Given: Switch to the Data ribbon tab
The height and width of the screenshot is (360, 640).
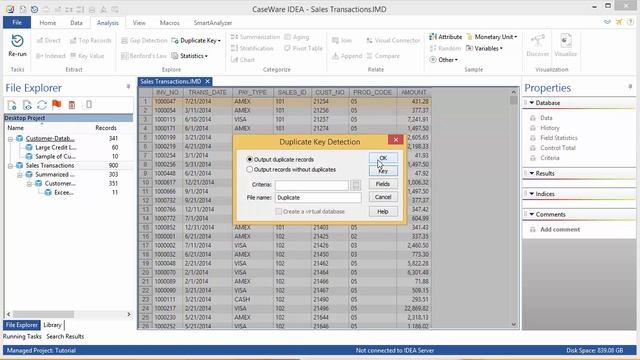Looking at the screenshot, I should click(x=76, y=23).
